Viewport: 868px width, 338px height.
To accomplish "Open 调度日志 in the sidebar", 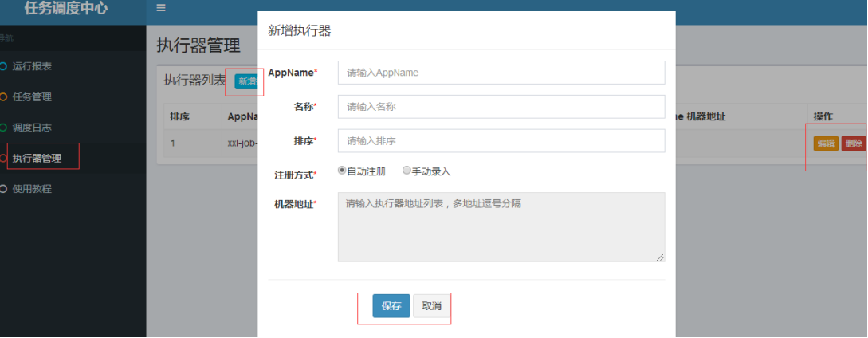I will [x=32, y=128].
